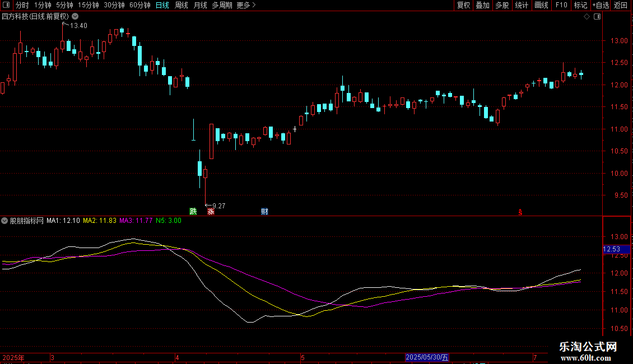Viewport: 633px width, 364px height.
Task: Open F10 company information
Action: coord(561,5)
